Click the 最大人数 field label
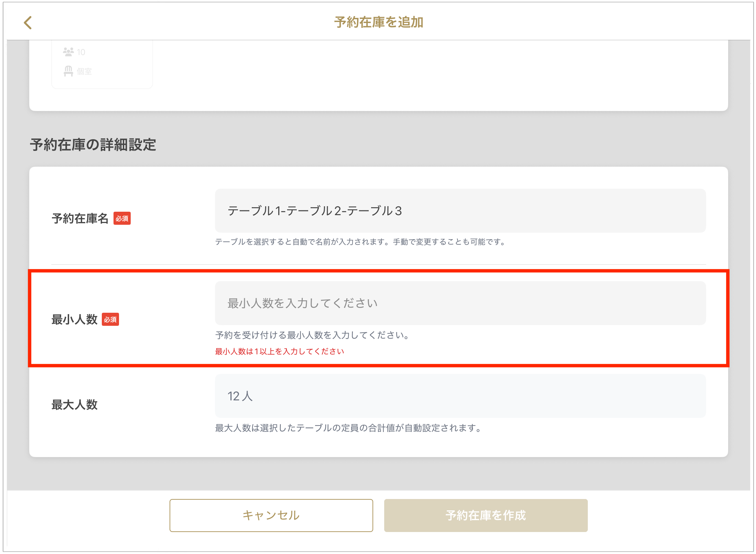The height and width of the screenshot is (554, 756). click(x=74, y=405)
